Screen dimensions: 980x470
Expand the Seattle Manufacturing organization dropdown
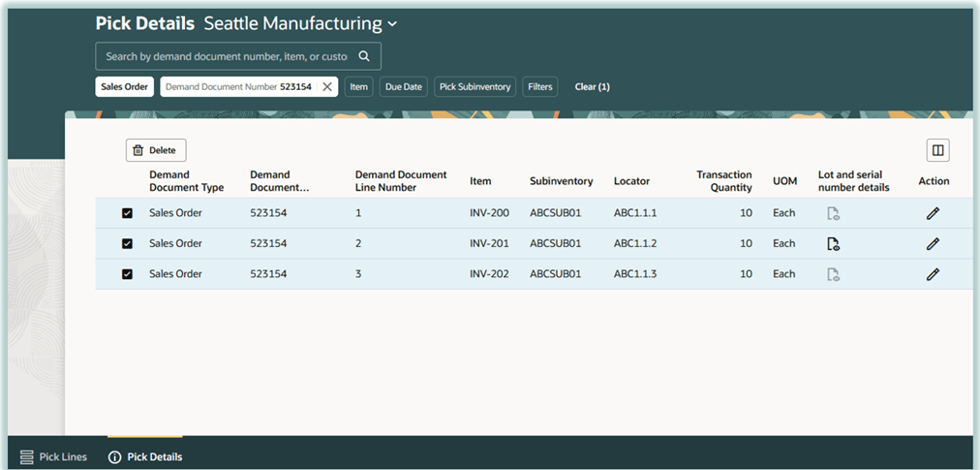[391, 24]
